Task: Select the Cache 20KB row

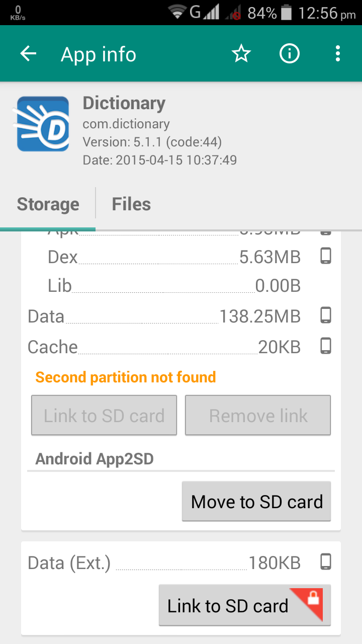Action: 164,347
